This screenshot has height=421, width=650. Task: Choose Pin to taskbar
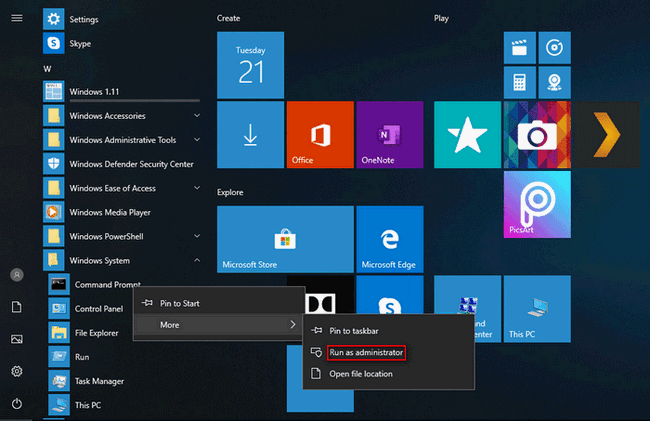point(389,331)
